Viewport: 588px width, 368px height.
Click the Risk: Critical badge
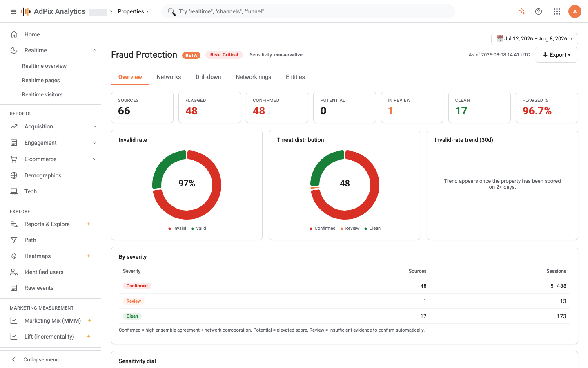tap(224, 55)
